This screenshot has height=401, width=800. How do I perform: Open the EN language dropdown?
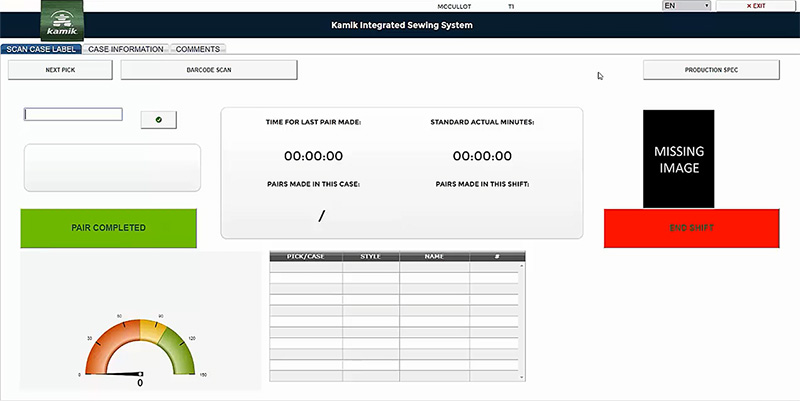(x=687, y=6)
